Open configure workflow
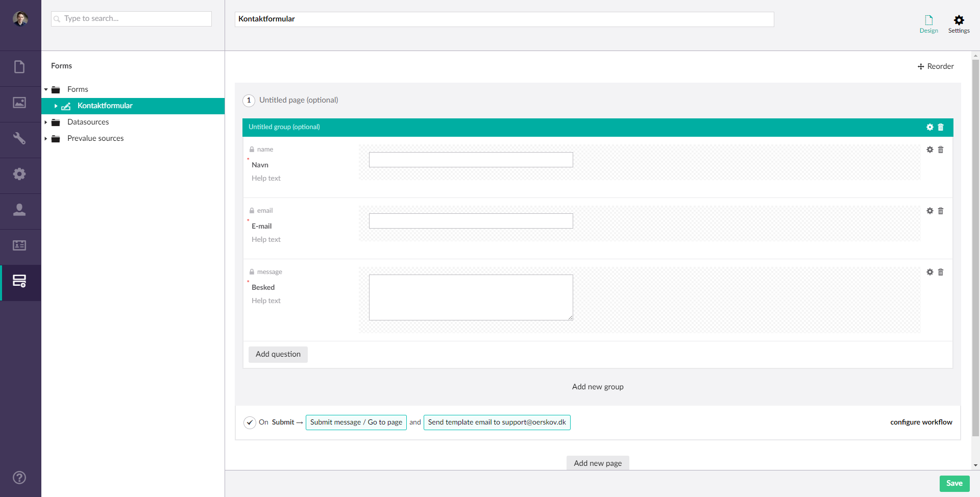Viewport: 980px width, 497px height. 921,422
